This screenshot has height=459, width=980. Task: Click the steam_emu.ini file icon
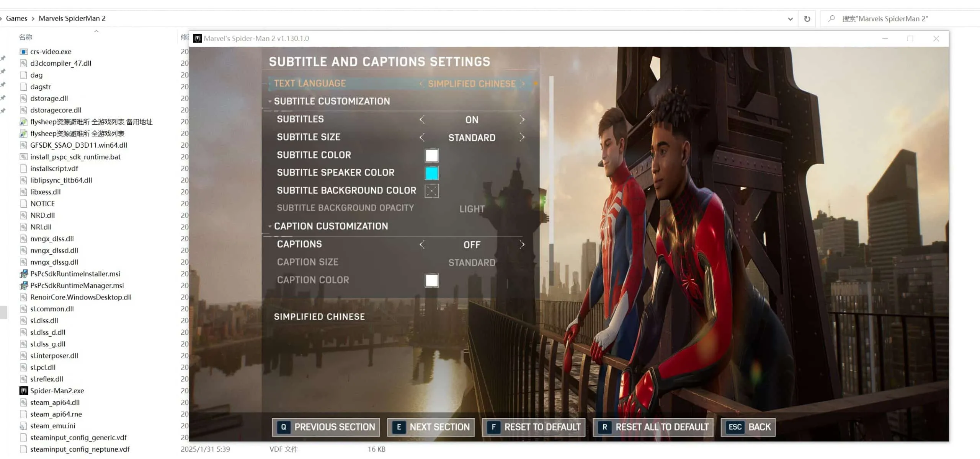coord(24,426)
